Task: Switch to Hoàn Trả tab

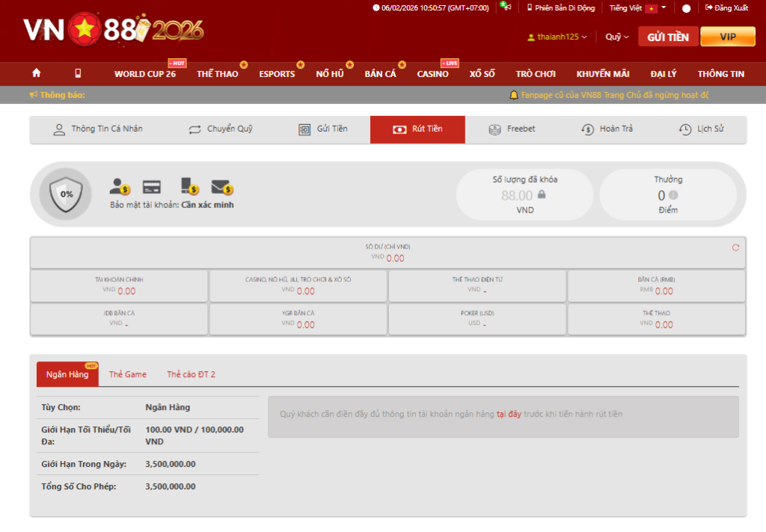Action: (607, 129)
